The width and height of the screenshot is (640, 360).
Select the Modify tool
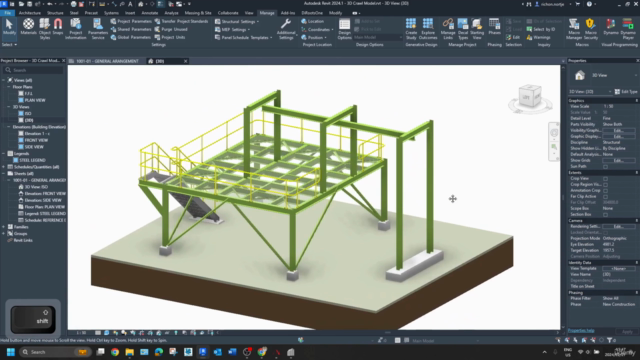(x=9, y=28)
